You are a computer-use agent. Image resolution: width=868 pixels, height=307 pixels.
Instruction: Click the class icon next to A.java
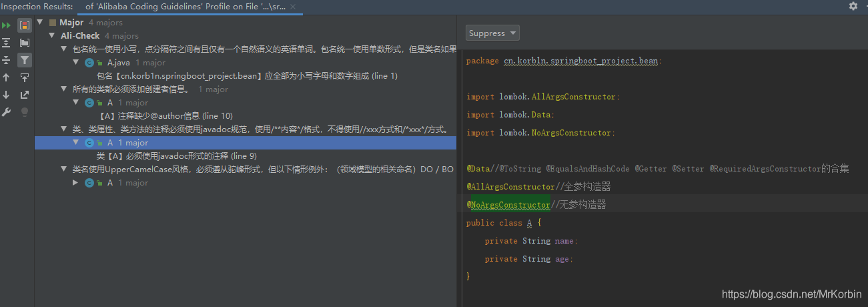coord(89,63)
